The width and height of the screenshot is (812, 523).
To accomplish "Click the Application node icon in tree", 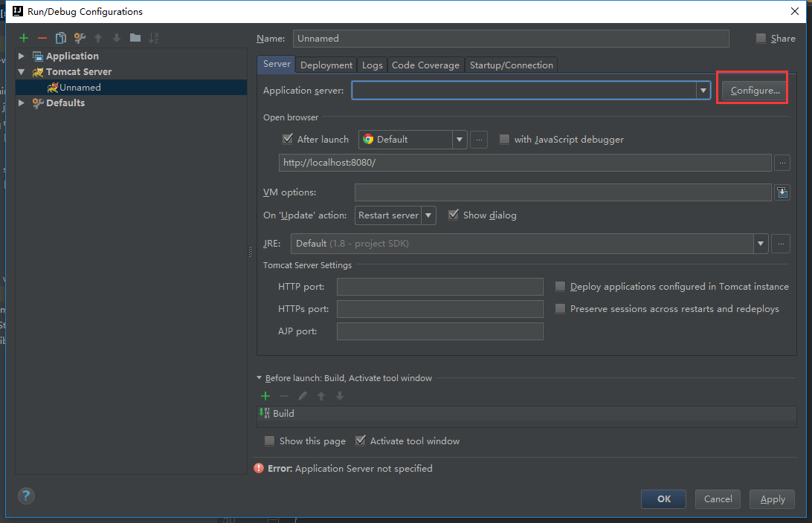I will [38, 56].
